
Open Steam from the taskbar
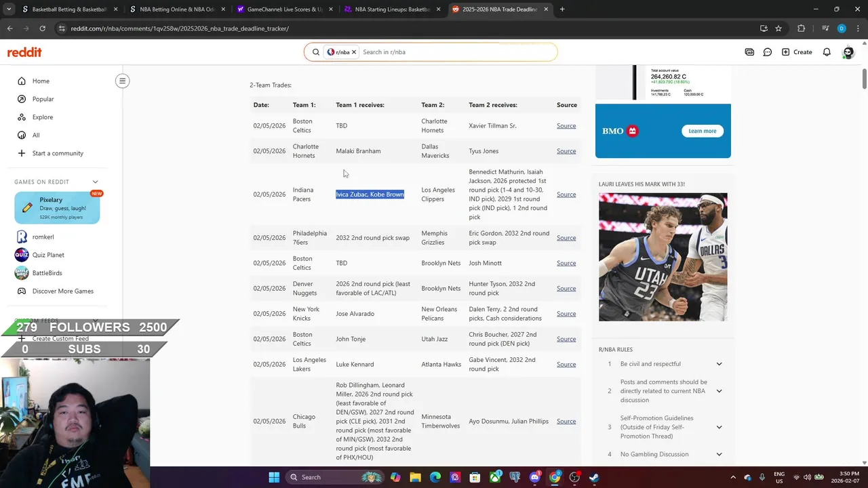click(594, 477)
